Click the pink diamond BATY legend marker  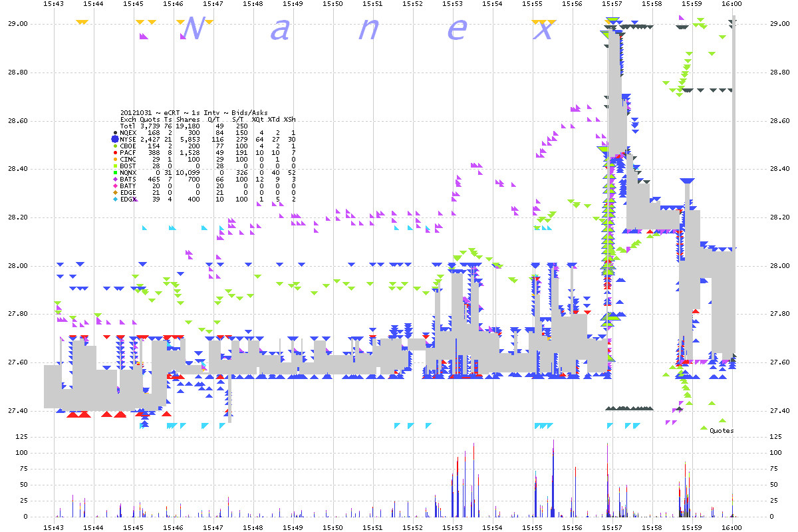coord(116,186)
